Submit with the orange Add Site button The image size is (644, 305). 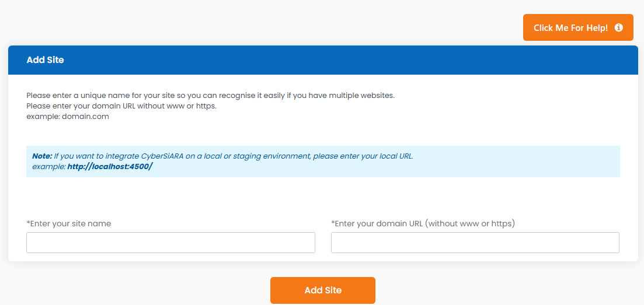pos(323,290)
